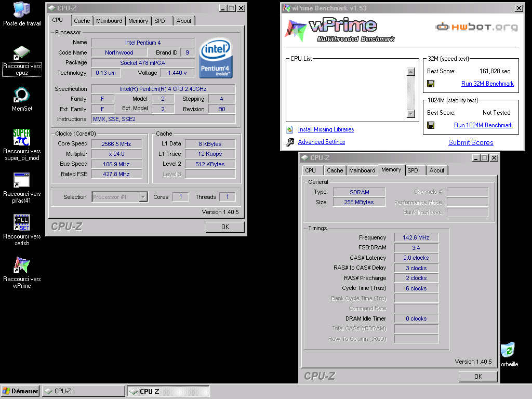This screenshot has width=532, height=399.
Task: Click the wPrime title bar icon
Action: point(287,8)
